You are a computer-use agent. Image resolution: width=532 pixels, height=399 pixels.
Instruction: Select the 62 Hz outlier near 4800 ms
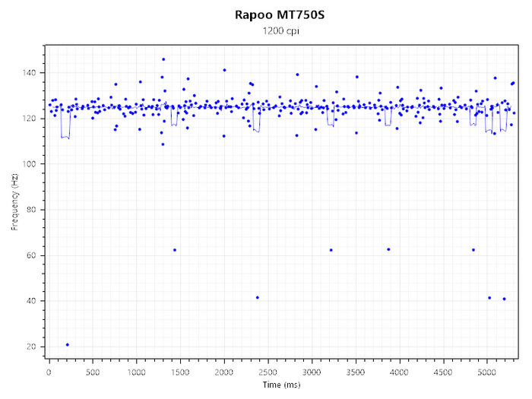click(x=473, y=250)
